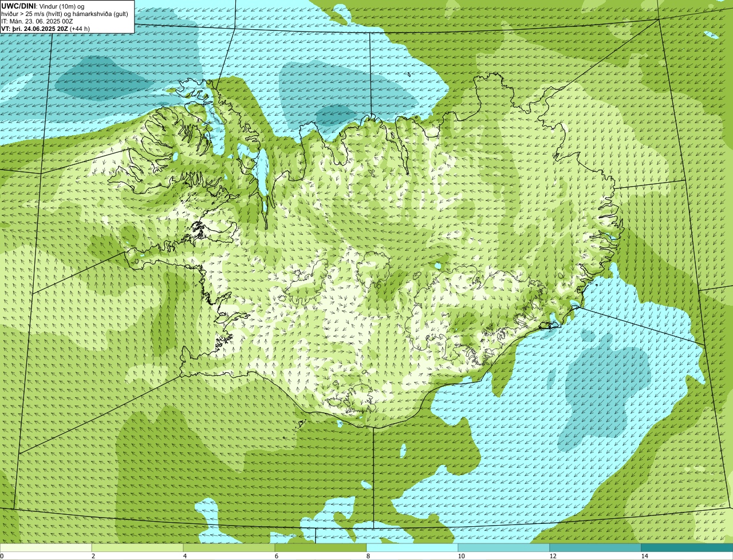Select the above-14 m/s dark teal segment
This screenshot has width=733, height=560.
(687, 547)
